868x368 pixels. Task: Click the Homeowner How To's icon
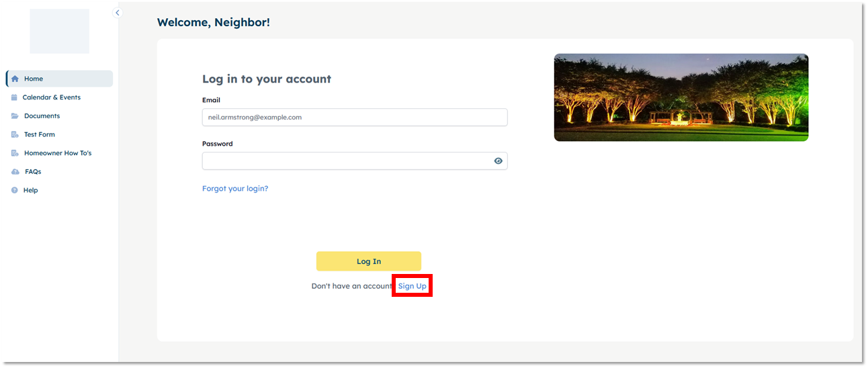point(15,153)
